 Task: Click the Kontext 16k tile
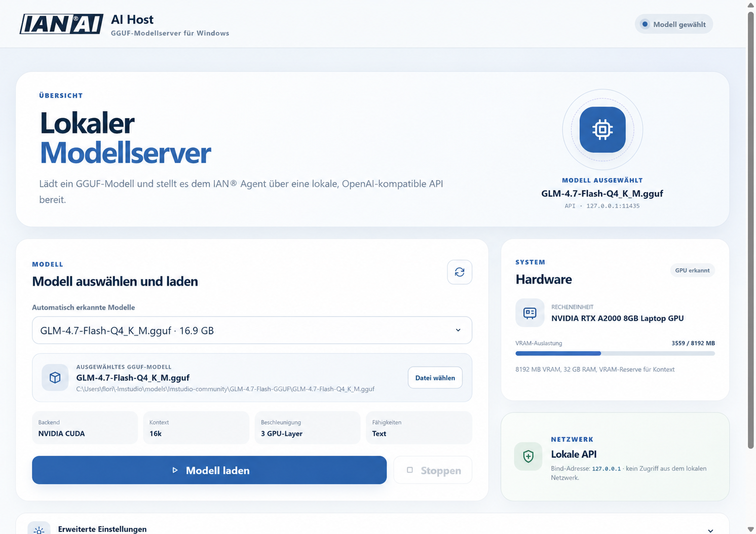(x=196, y=428)
